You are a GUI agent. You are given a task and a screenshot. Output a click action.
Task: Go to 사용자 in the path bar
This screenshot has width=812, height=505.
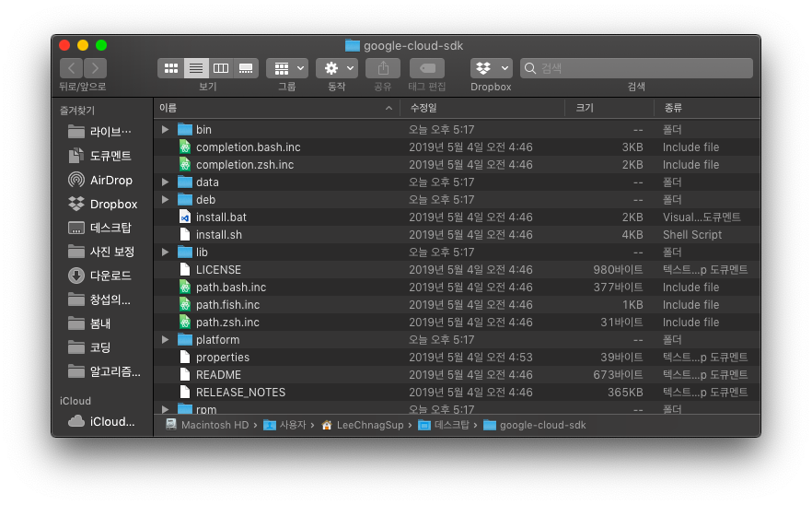click(x=284, y=425)
